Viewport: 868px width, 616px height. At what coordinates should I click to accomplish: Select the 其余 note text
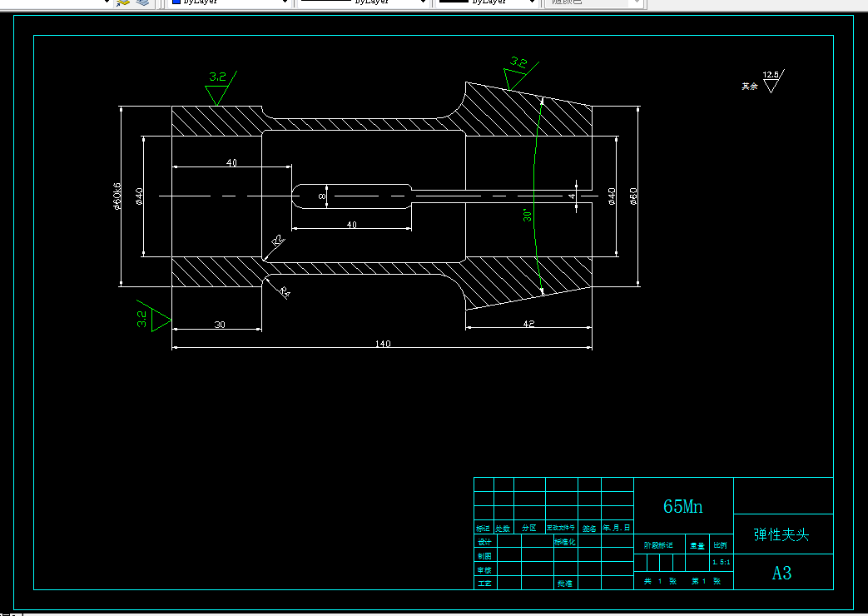[x=750, y=86]
